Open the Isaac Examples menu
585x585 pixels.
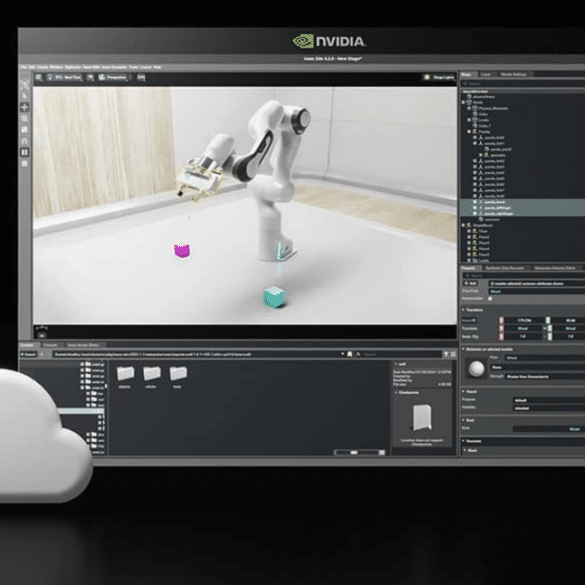115,67
